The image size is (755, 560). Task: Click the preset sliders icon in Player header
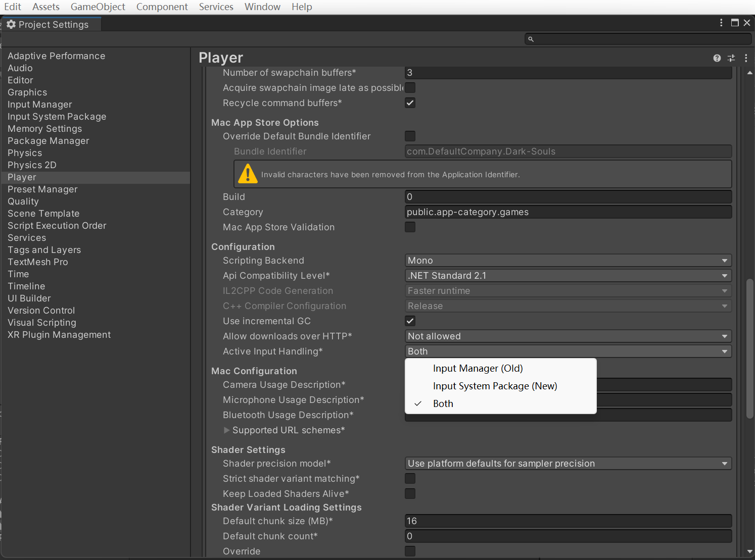pos(731,58)
